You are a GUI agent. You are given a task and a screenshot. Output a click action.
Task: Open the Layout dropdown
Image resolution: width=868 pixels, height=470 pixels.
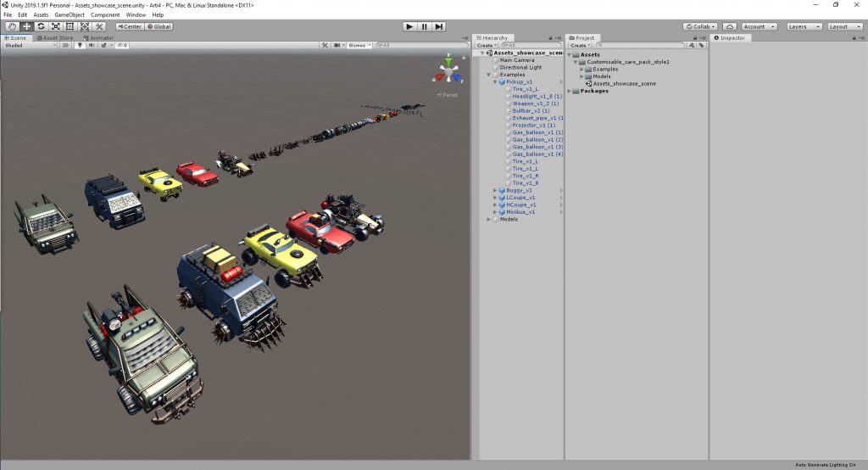tap(845, 26)
